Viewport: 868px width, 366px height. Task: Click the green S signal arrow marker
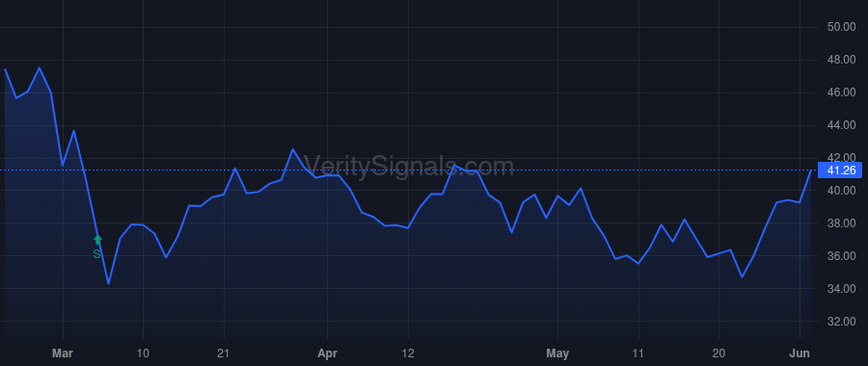click(x=98, y=240)
